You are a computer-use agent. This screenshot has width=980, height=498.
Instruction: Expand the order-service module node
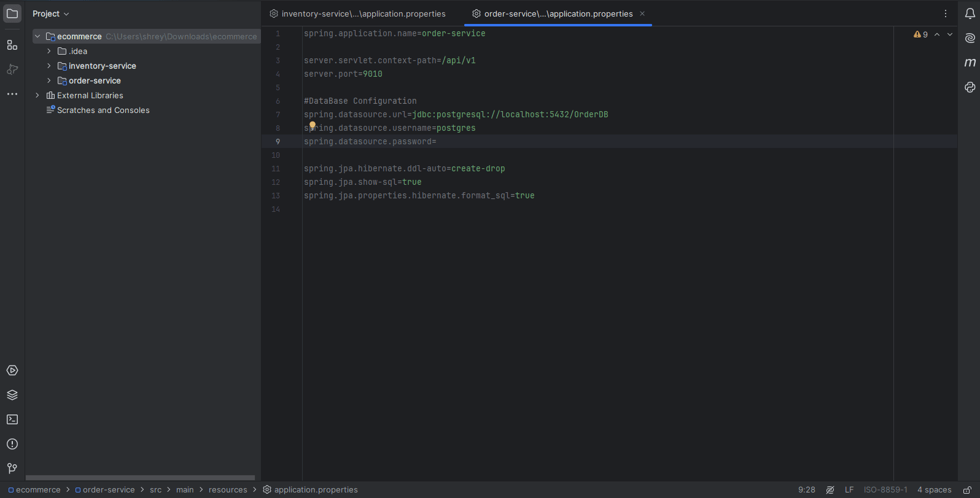49,80
